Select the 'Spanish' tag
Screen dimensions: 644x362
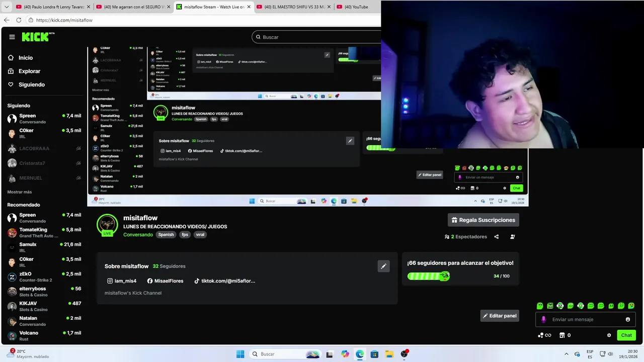[x=166, y=235]
